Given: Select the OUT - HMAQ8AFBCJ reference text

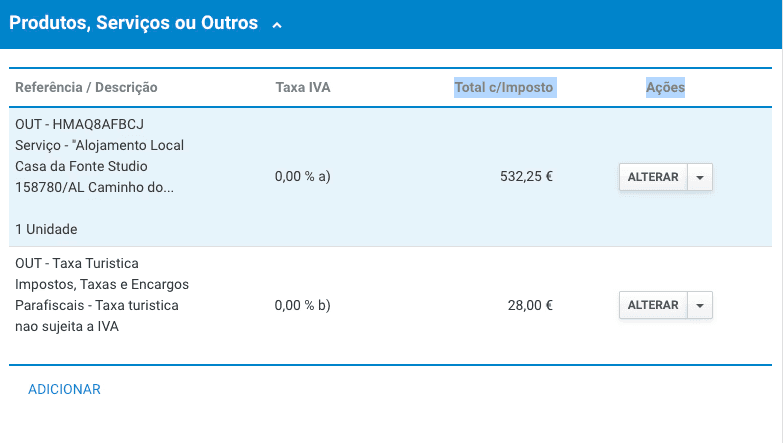Looking at the screenshot, I should coord(79,124).
